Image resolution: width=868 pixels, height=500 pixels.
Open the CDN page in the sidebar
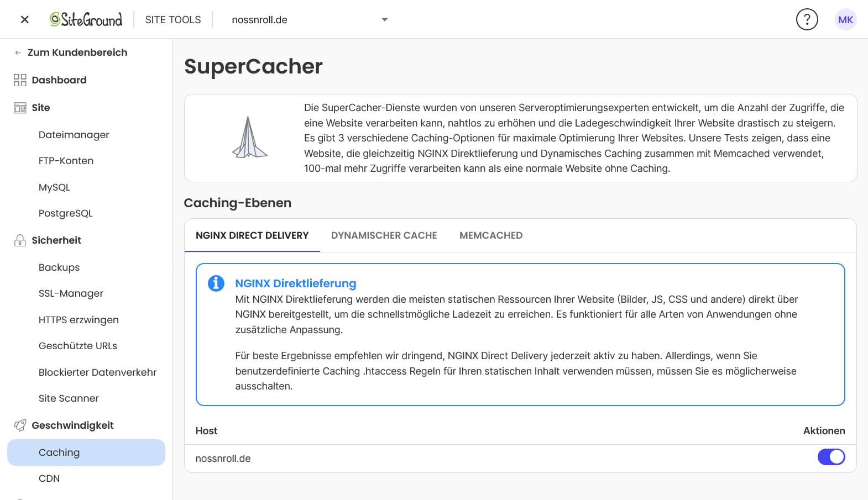[49, 478]
